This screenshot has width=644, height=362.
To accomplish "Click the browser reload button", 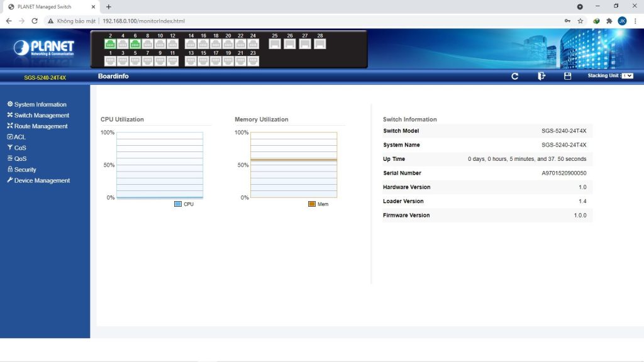I will tap(35, 21).
